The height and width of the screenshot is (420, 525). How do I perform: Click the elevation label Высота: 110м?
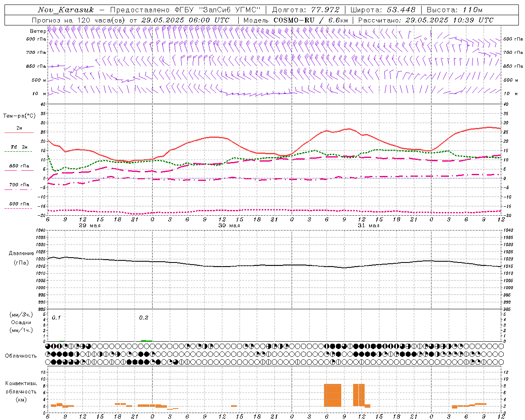click(x=454, y=9)
